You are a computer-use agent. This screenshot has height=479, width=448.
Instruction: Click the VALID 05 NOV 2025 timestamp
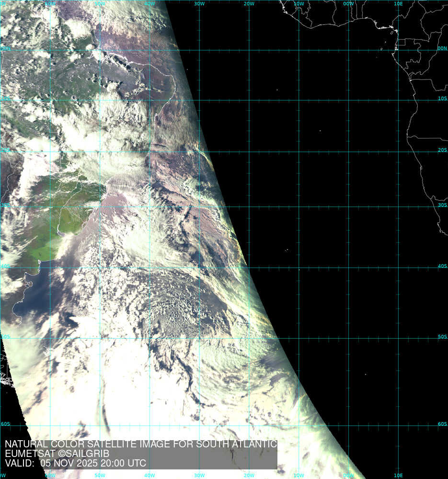click(x=75, y=463)
